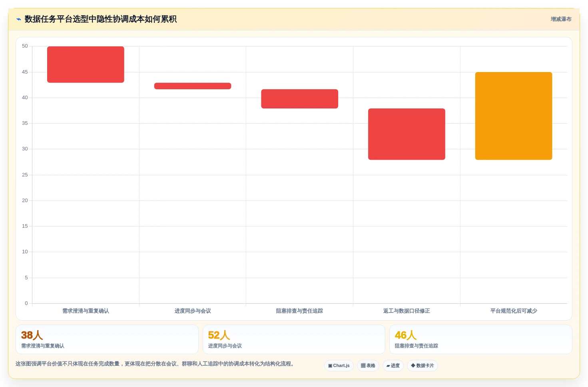Viewport: 588px width, 387px height.
Task: Click the y-axis value 30
Action: click(x=25, y=149)
